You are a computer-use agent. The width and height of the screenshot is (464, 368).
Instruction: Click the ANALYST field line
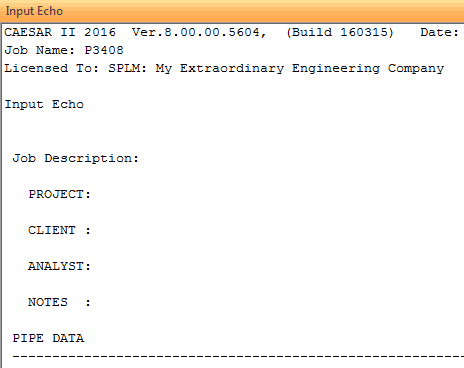click(59, 266)
